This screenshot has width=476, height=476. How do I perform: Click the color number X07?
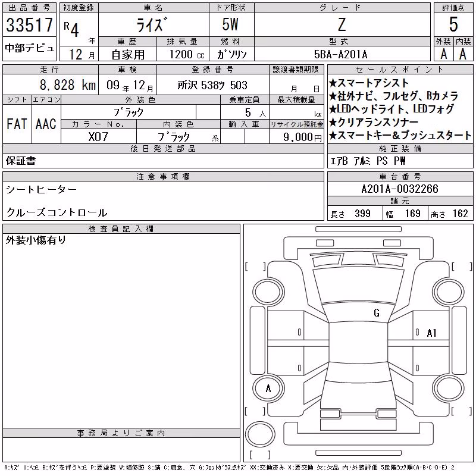pyautogui.click(x=98, y=137)
